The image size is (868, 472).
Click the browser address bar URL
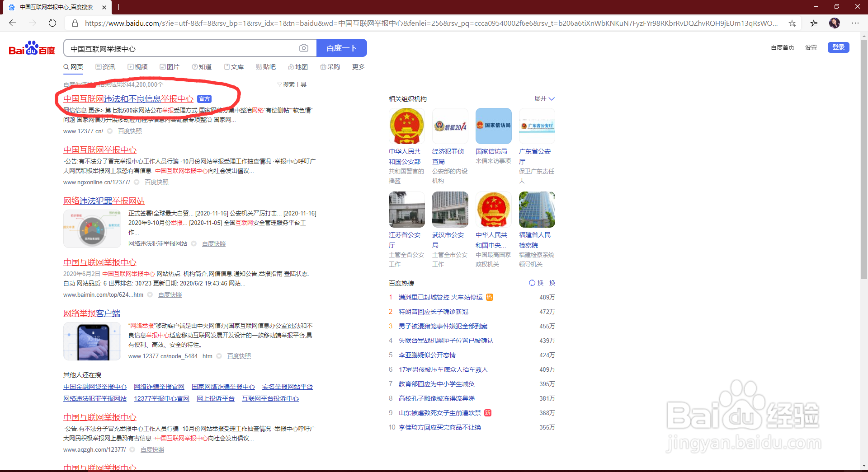pos(431,23)
